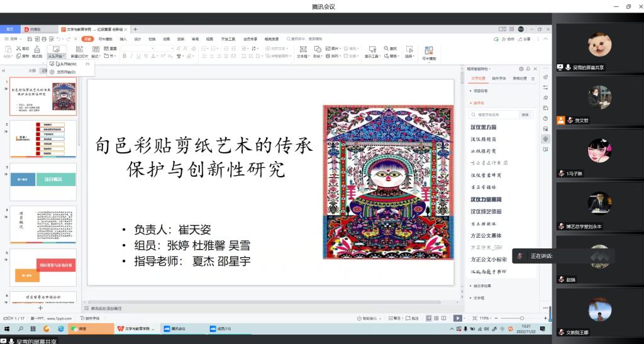Click the Save icon in quick toolbar
The height and width of the screenshot is (344, 644).
pos(30,39)
